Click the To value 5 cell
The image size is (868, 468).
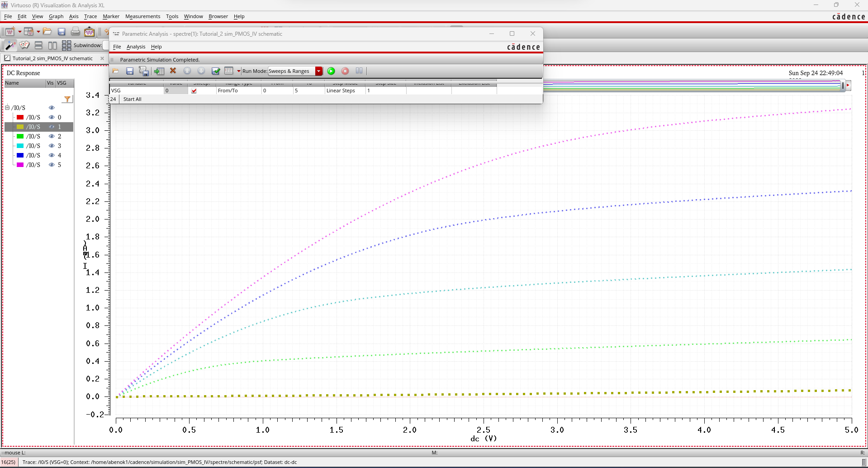click(308, 91)
